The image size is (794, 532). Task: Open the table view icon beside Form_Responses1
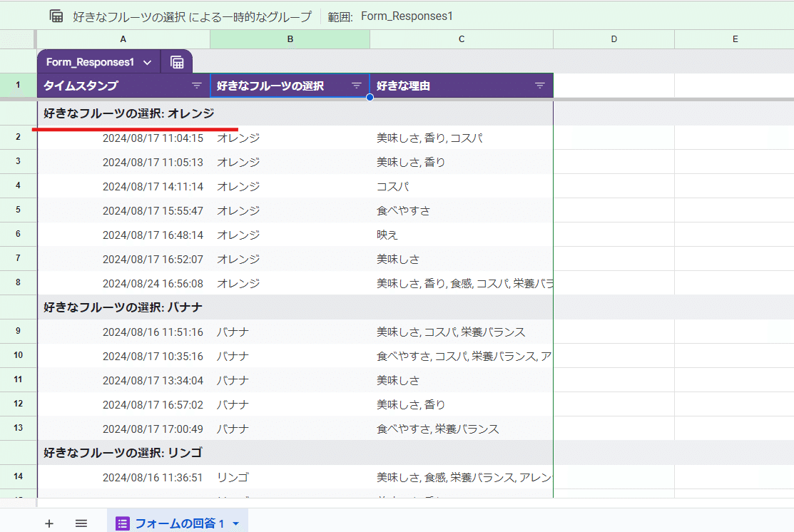(177, 62)
